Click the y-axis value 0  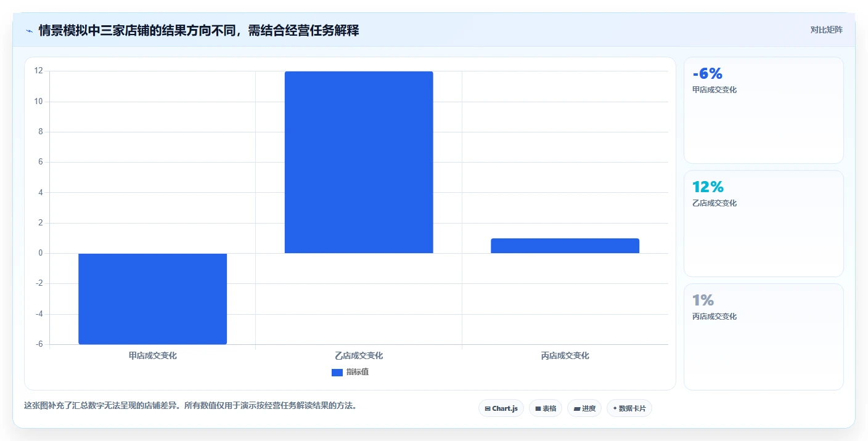point(41,253)
